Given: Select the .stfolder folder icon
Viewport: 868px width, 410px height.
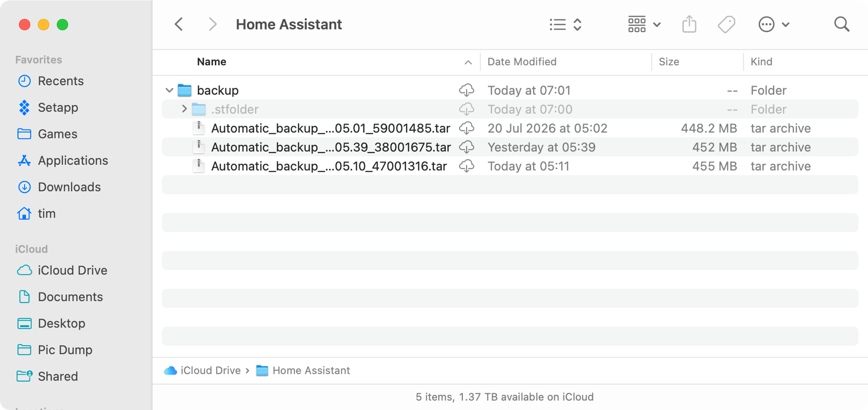Looking at the screenshot, I should 199,109.
